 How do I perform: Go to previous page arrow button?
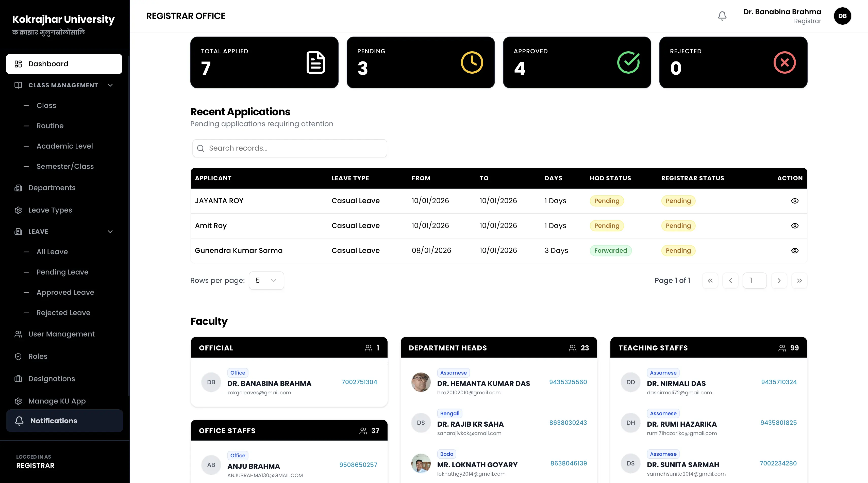tap(730, 280)
